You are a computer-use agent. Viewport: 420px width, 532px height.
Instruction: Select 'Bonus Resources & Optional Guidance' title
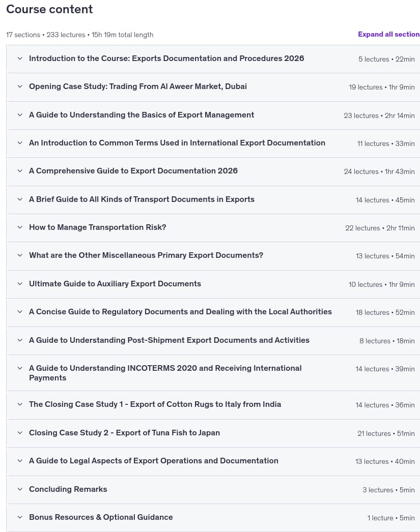tap(101, 517)
